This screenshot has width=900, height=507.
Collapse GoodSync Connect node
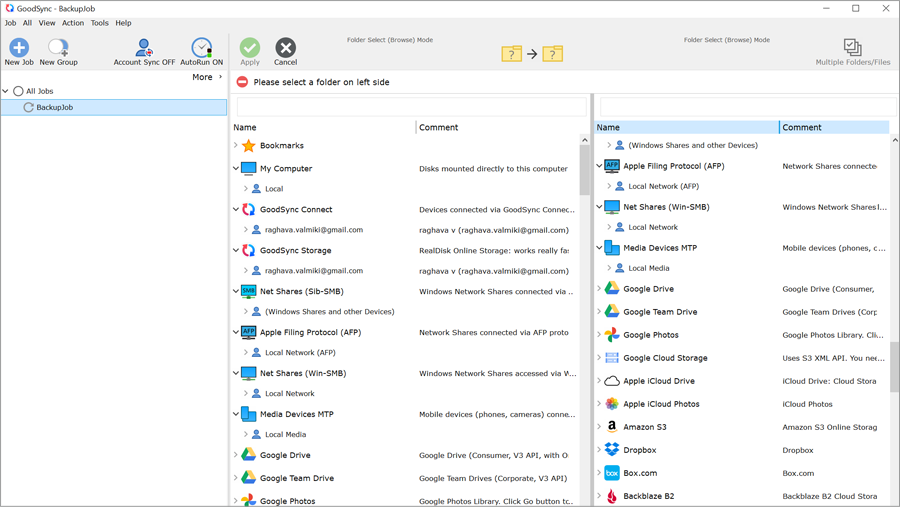(235, 209)
